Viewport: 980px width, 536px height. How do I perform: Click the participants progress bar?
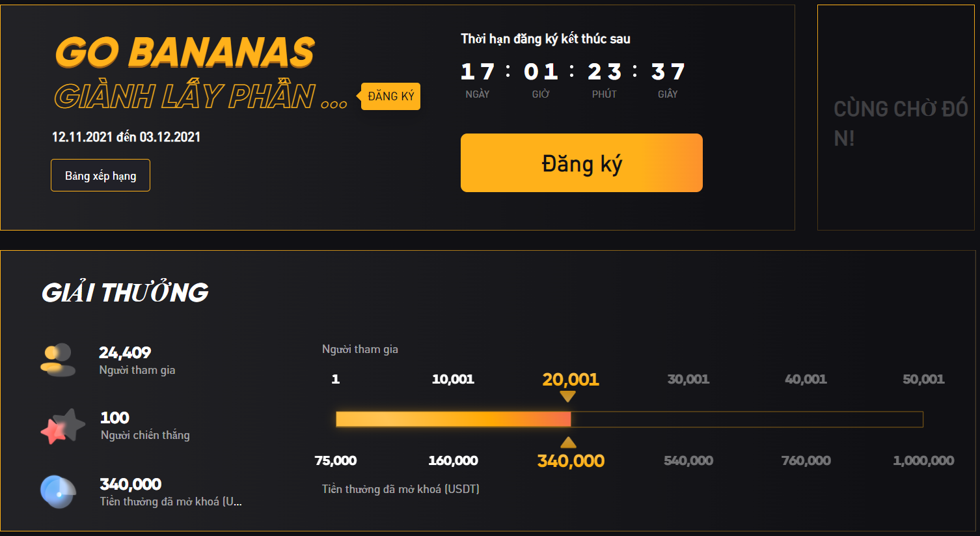(629, 419)
